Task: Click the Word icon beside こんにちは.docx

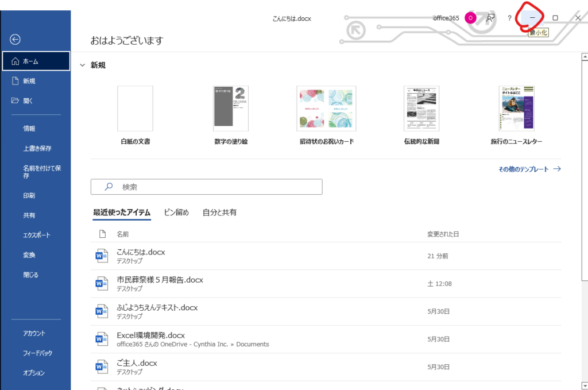Action: pos(102,256)
